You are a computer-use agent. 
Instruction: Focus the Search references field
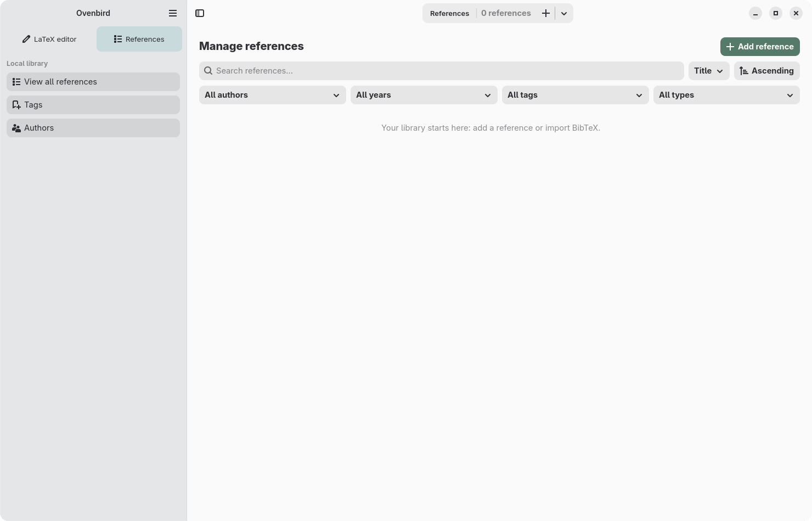(x=442, y=71)
